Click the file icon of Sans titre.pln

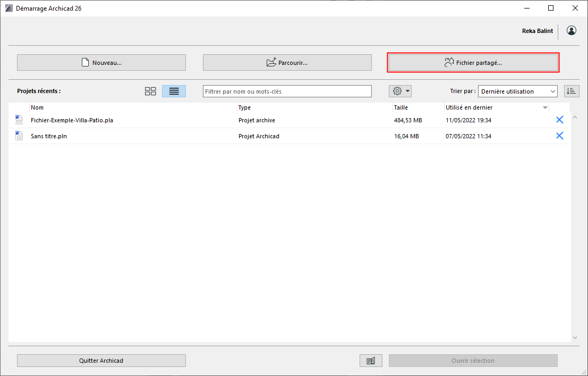19,136
